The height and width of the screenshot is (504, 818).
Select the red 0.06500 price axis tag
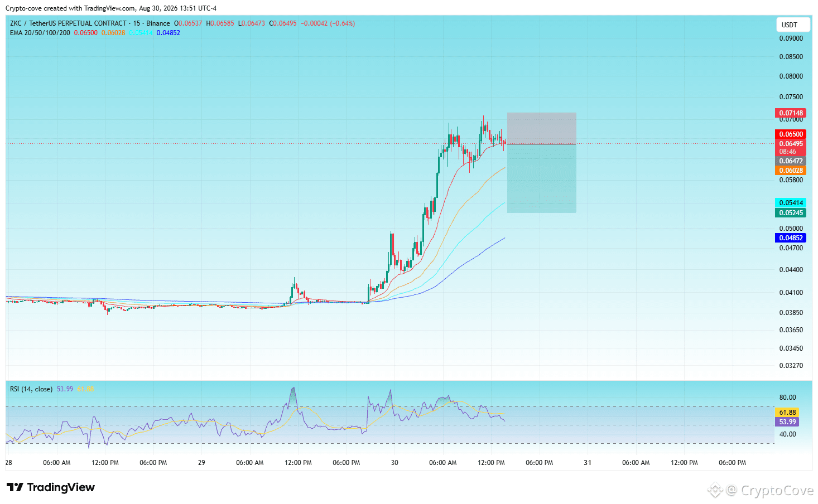click(791, 134)
